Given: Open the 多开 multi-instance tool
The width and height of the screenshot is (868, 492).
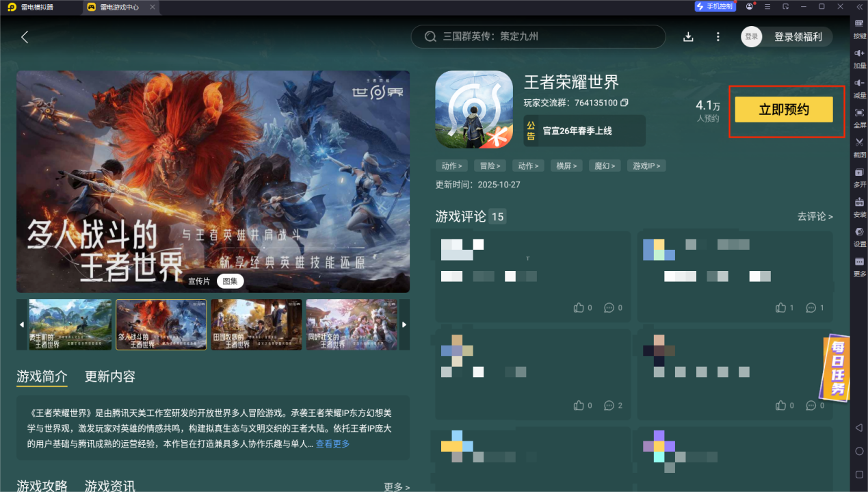Looking at the screenshot, I should [860, 177].
